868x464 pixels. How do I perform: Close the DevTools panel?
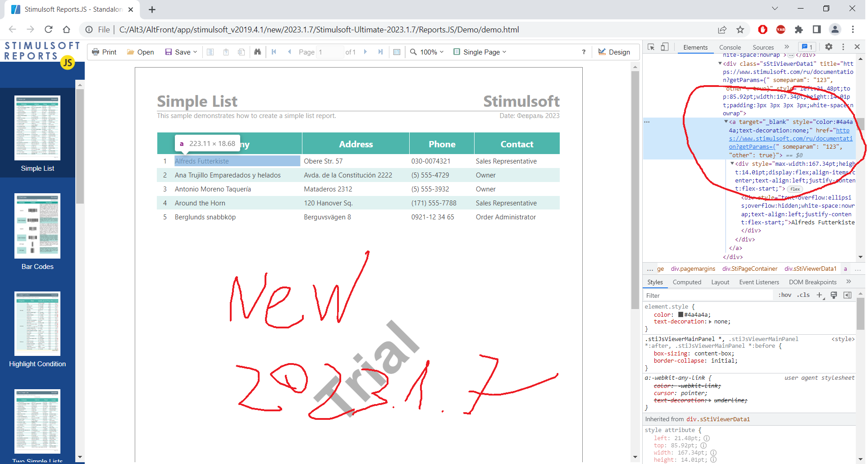pyautogui.click(x=857, y=47)
